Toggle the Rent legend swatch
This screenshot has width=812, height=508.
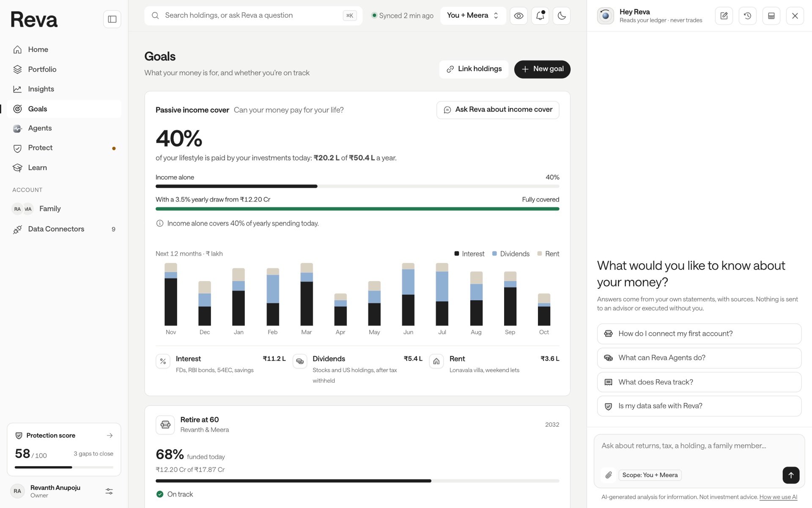click(x=540, y=254)
